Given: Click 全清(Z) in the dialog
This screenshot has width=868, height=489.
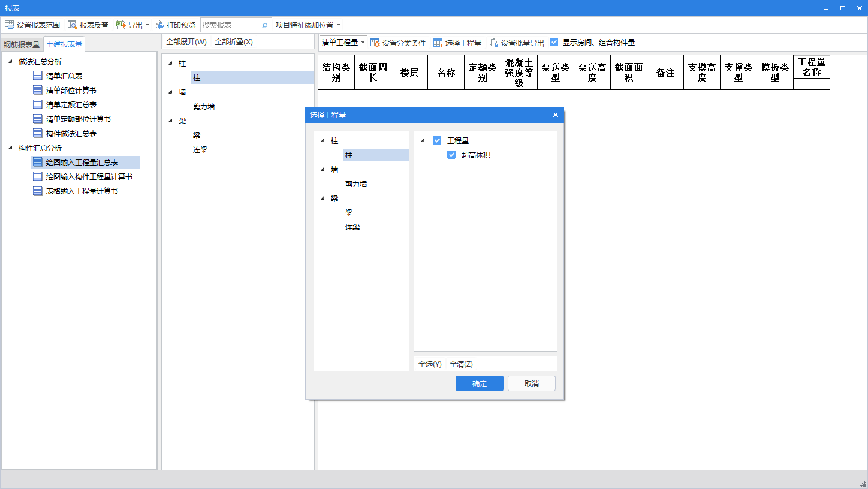Looking at the screenshot, I should [x=461, y=364].
